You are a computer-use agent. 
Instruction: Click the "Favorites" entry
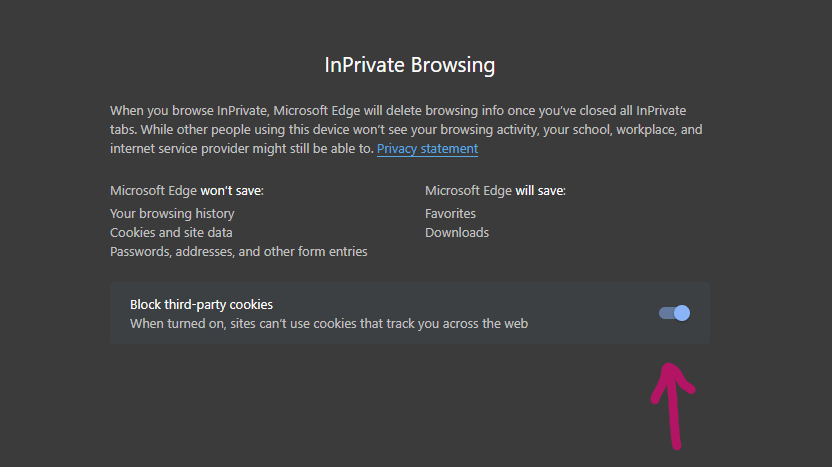[x=450, y=213]
